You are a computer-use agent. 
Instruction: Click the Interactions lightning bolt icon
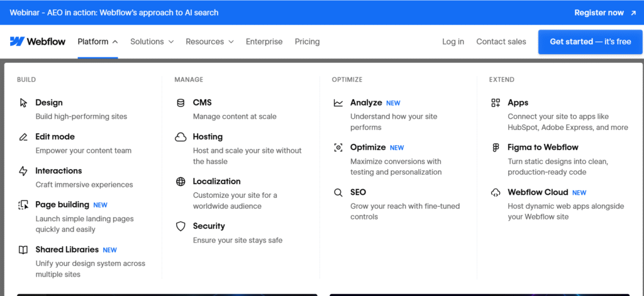(23, 171)
